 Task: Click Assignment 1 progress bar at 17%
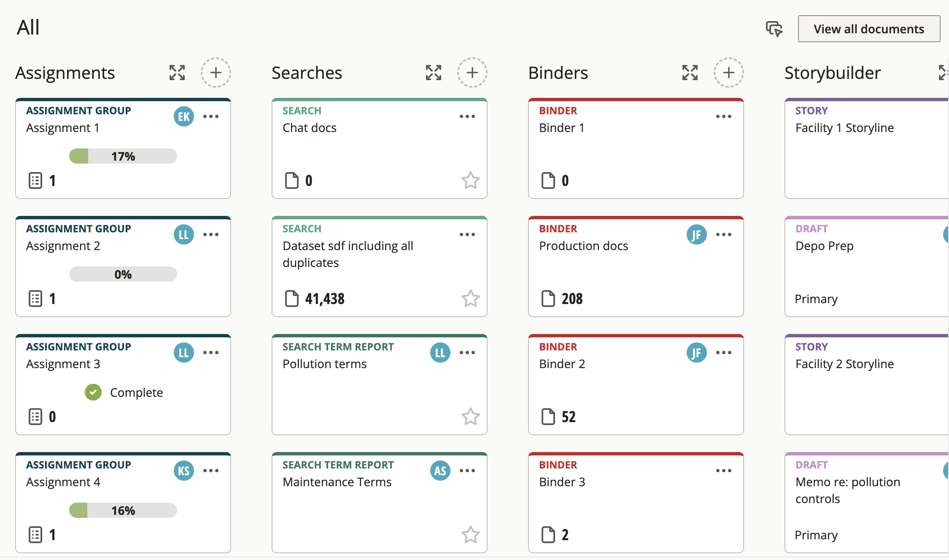123,156
